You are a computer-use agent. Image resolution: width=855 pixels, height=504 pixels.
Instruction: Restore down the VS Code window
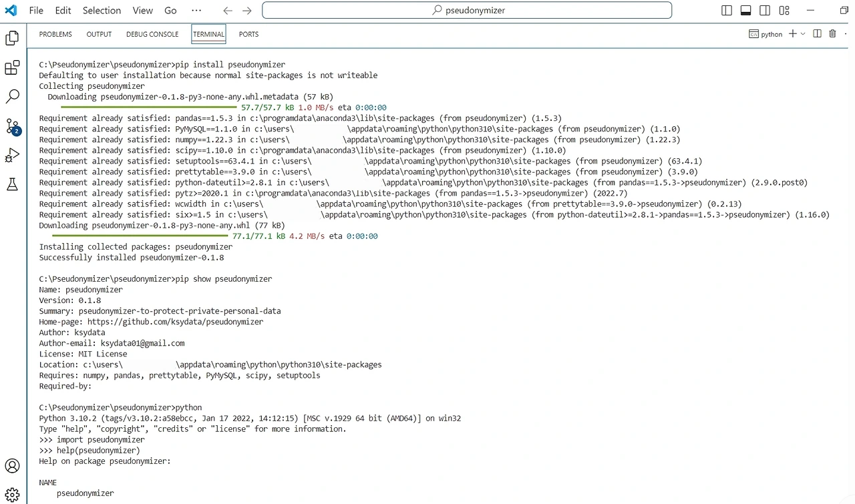pyautogui.click(x=844, y=11)
